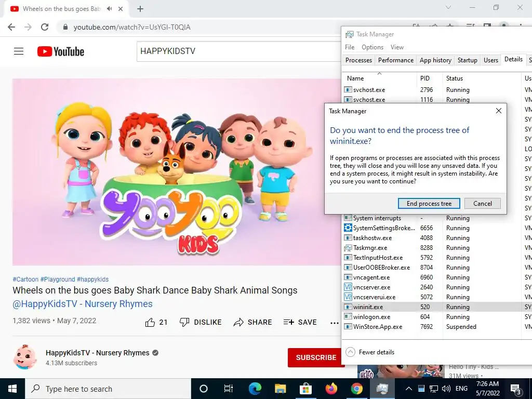Switch to the Startup tab
Viewport: 532px width, 399px height.
click(x=467, y=60)
